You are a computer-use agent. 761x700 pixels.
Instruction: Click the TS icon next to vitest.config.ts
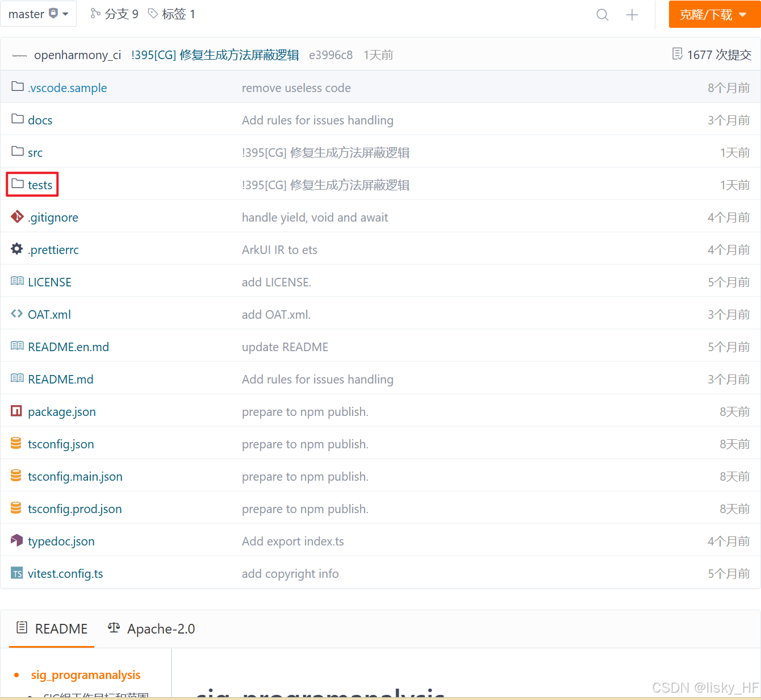[x=16, y=573]
